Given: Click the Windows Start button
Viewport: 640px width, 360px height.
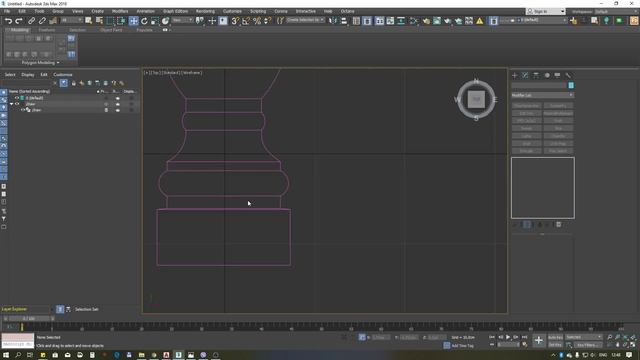Looking at the screenshot, I should coord(6,355).
